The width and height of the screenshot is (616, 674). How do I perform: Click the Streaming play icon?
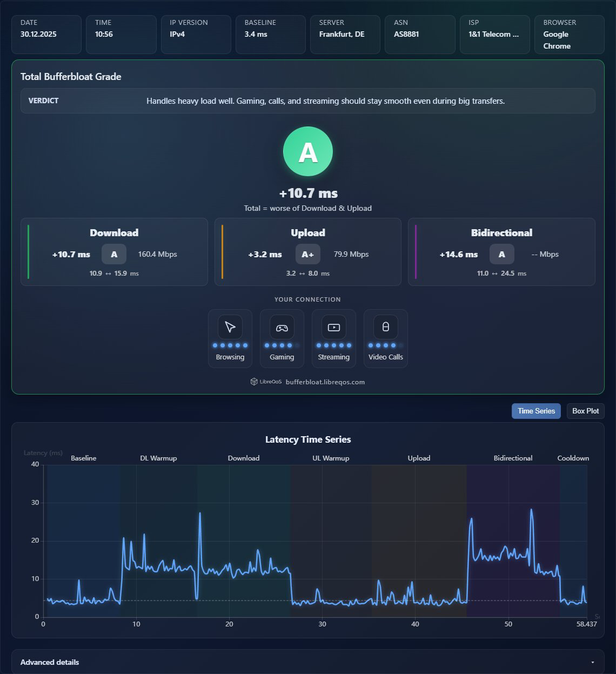(x=334, y=327)
